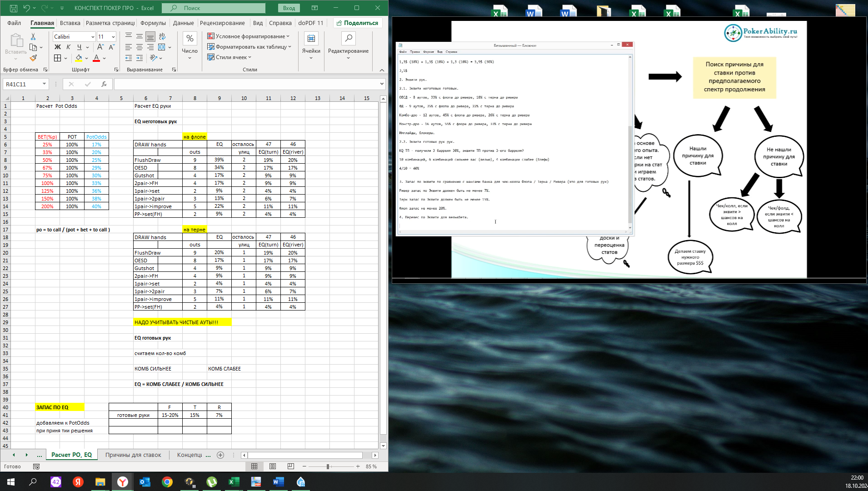The height and width of the screenshot is (491, 868).
Task: Open Outlook from the taskbar
Action: [145, 482]
